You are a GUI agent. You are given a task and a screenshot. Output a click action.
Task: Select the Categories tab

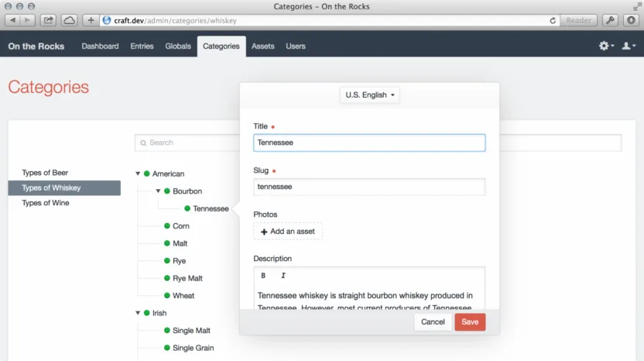tap(221, 46)
